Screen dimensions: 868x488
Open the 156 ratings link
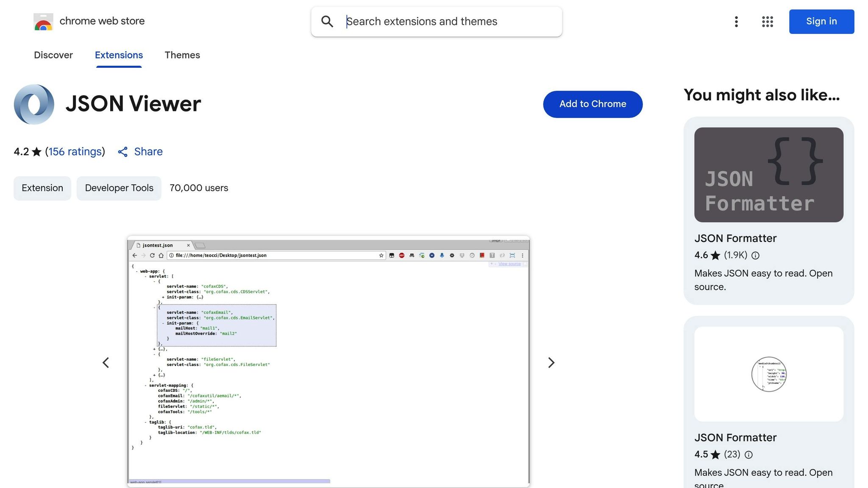click(x=75, y=152)
